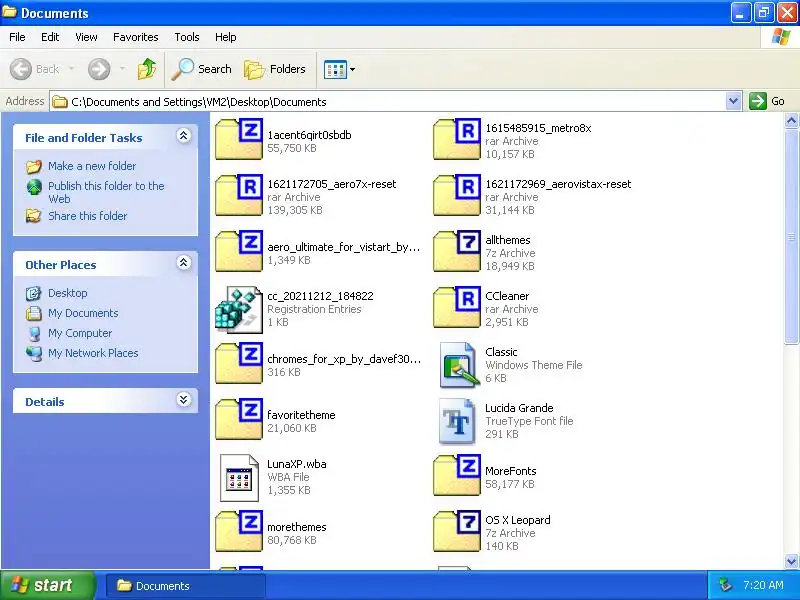
Task: Select the cc_20211212_184822 registry file icon
Action: tap(239, 309)
